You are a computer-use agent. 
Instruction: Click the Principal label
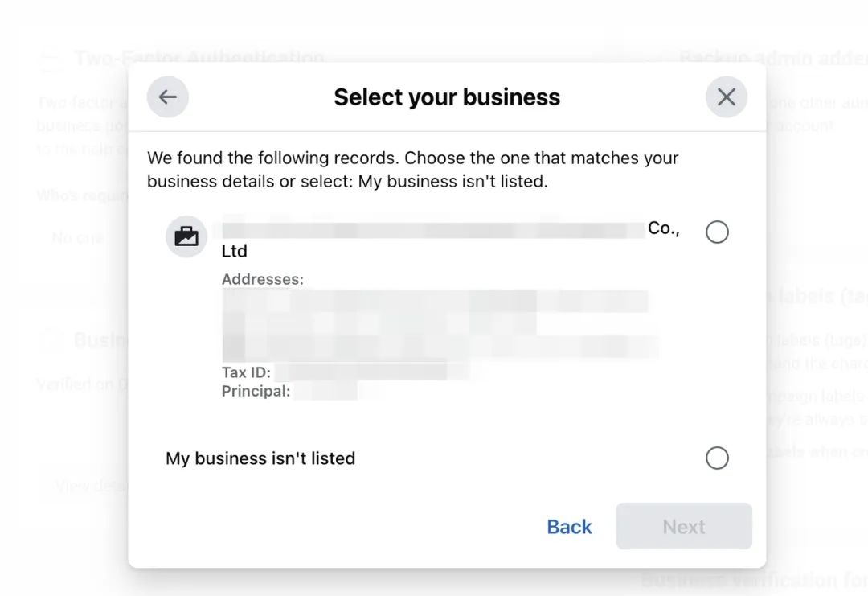pos(256,391)
